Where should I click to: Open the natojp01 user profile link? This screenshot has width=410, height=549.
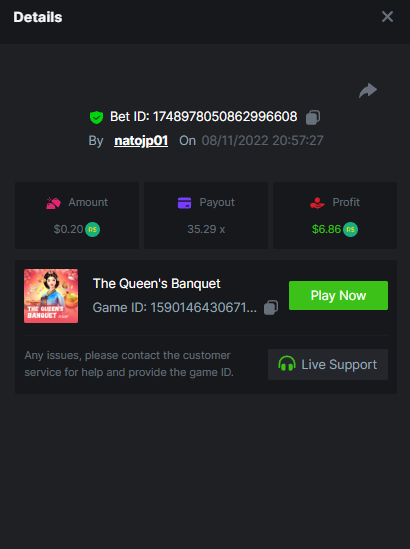pos(141,141)
